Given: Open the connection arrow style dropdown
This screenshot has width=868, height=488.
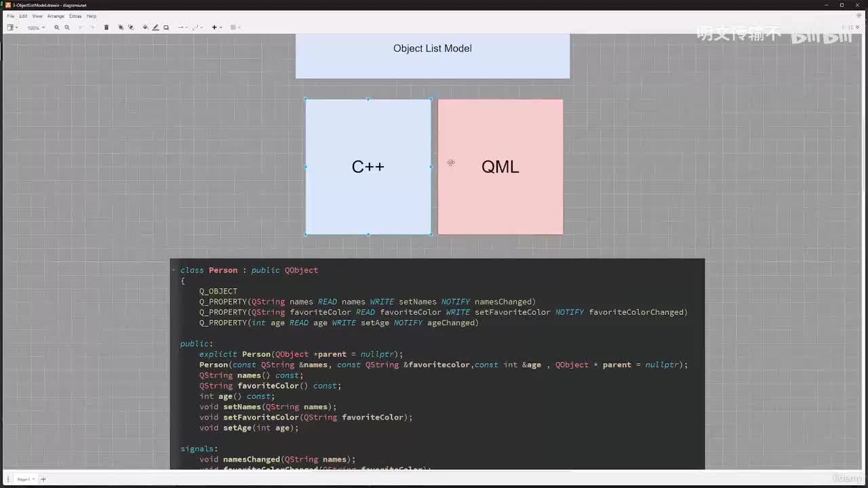Looking at the screenshot, I should pos(182,28).
